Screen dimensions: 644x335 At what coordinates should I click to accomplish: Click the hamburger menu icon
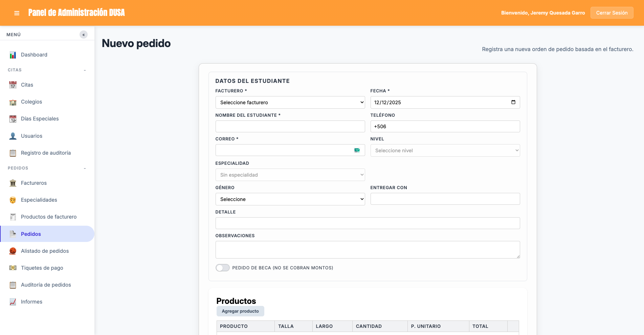point(17,13)
